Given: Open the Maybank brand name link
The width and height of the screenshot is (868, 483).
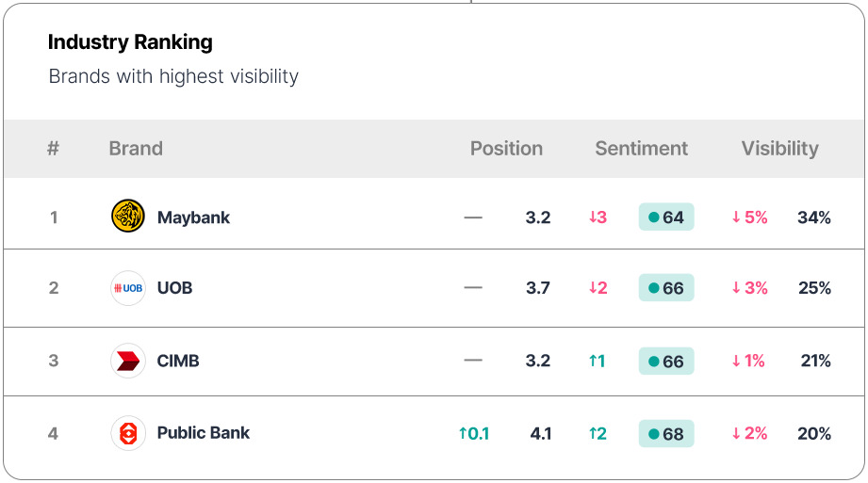Looking at the screenshot, I should pyautogui.click(x=193, y=217).
